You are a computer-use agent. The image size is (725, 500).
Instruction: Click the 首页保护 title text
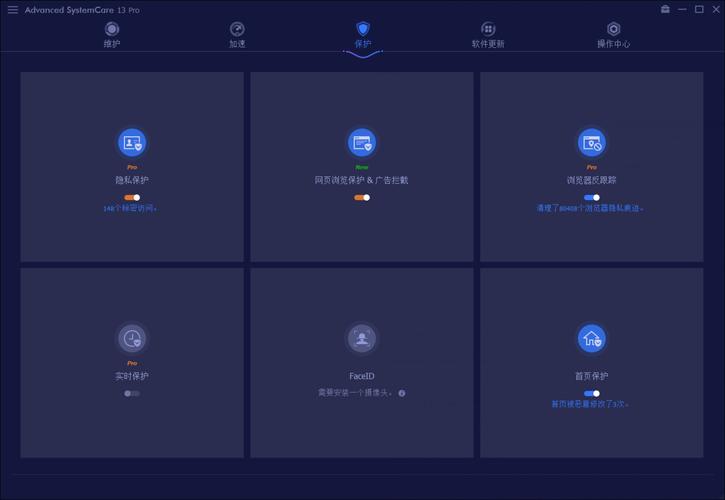[x=591, y=376]
